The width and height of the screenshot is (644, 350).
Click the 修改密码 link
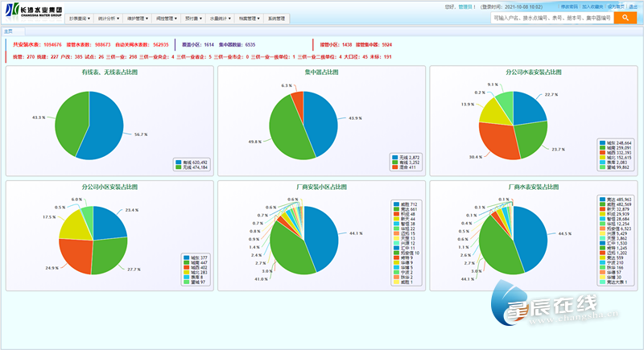pyautogui.click(x=568, y=6)
